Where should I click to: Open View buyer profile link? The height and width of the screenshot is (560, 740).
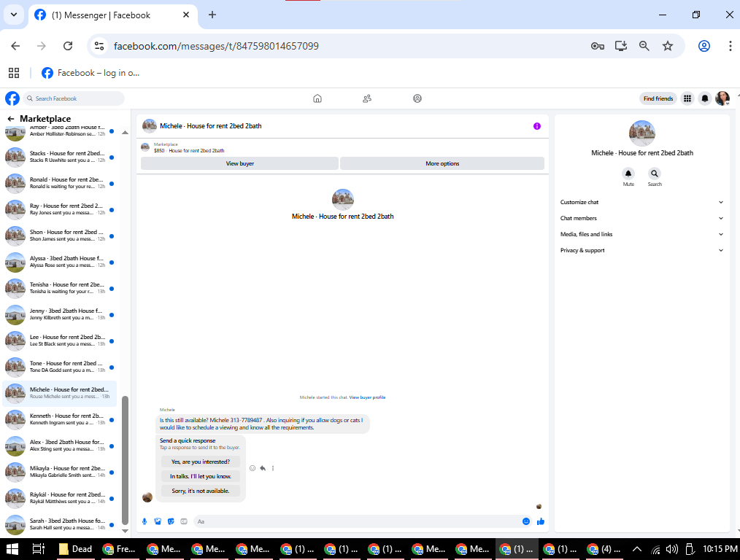click(x=367, y=397)
